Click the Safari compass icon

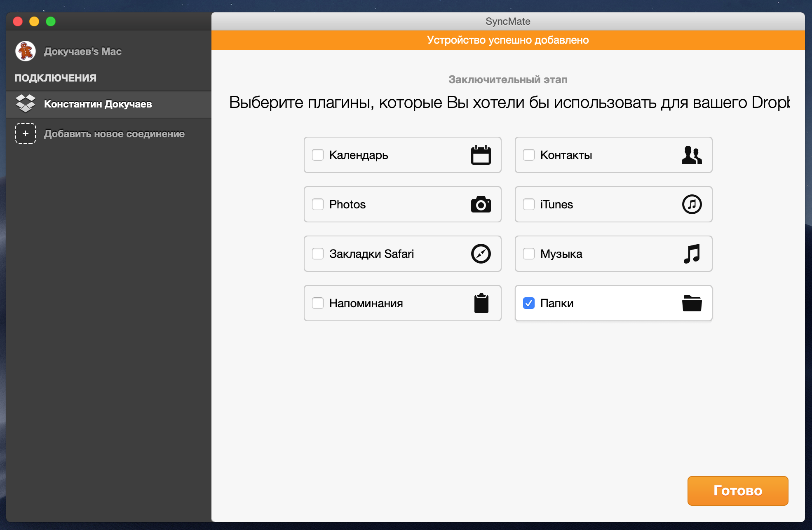[481, 254]
